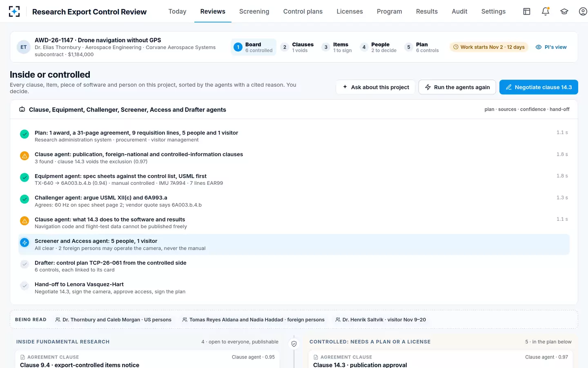Click the robot icon beside the agents heading

pos(22,110)
